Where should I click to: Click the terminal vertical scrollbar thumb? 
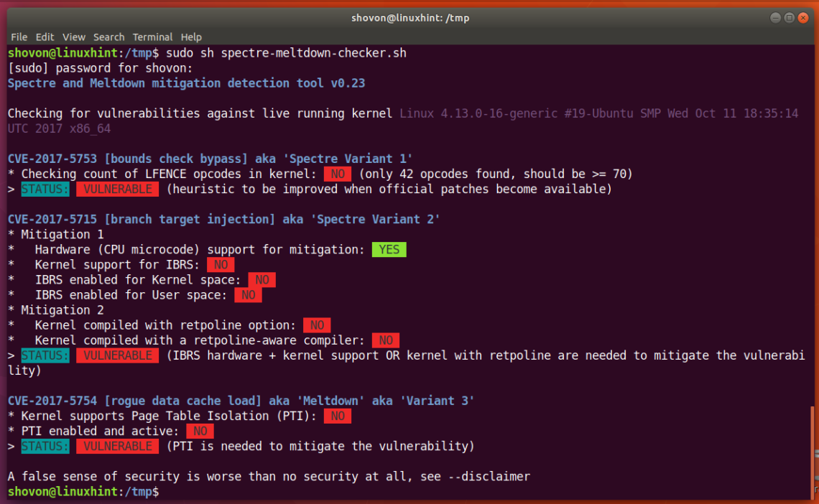(x=813, y=452)
